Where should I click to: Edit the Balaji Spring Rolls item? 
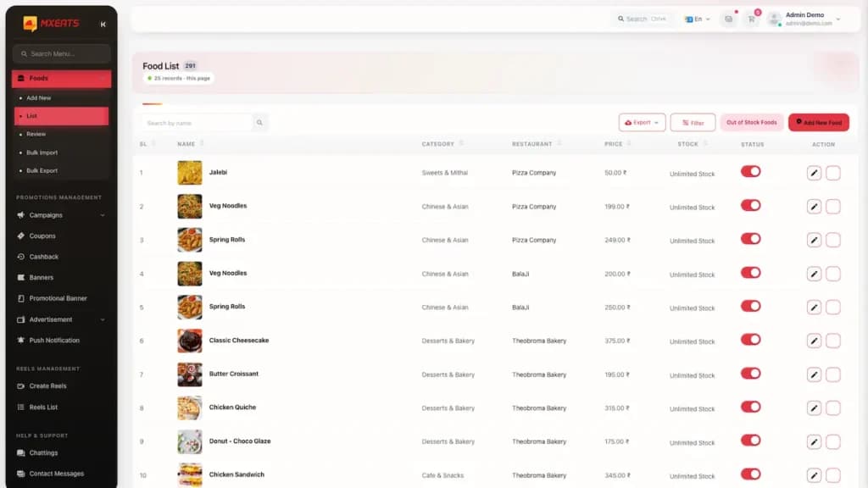(814, 308)
